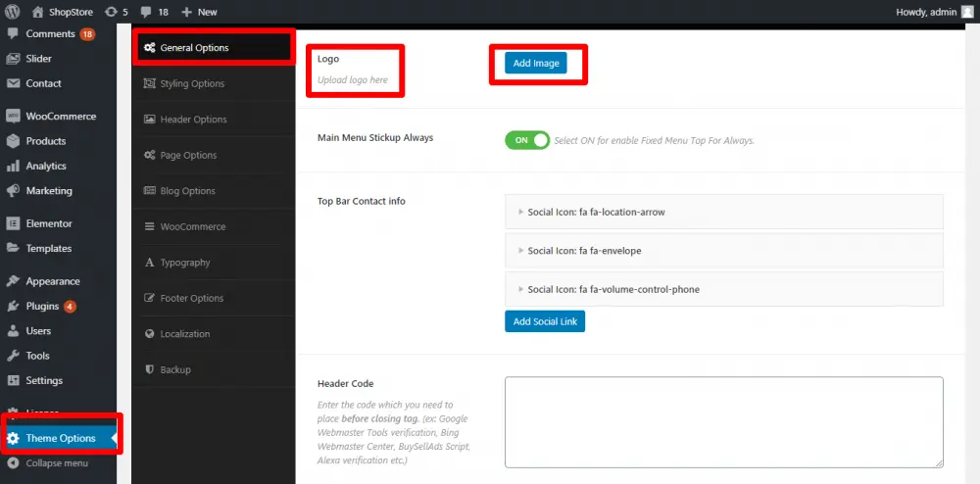Viewport: 980px width, 484px height.
Task: Open the Theme Options menu item
Action: (x=58, y=438)
